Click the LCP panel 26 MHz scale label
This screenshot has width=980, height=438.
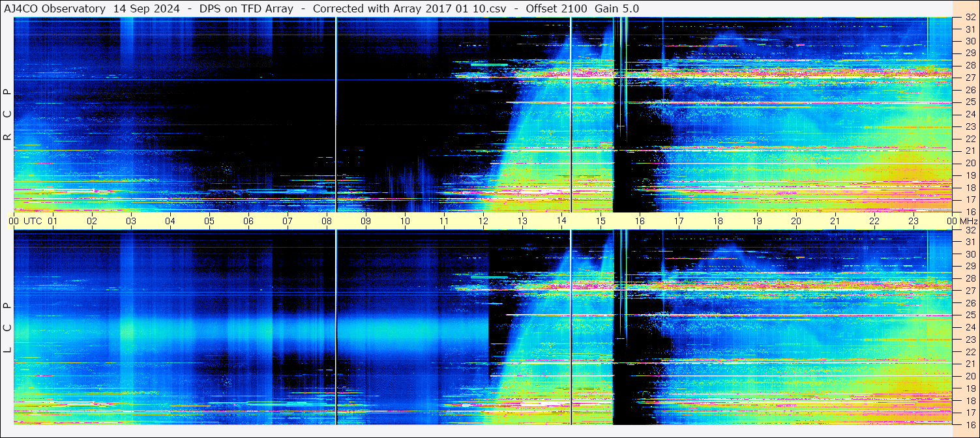(970, 303)
